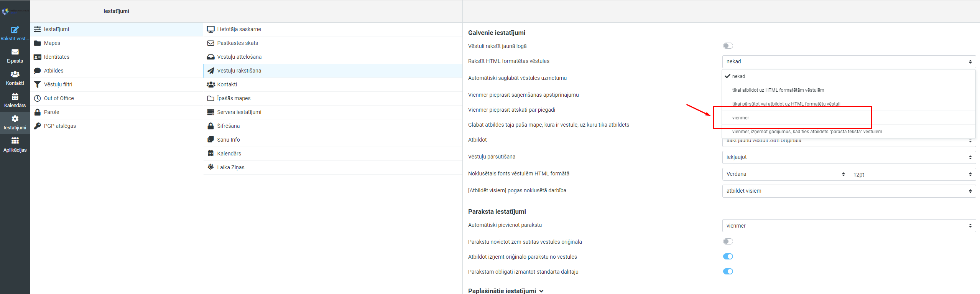This screenshot has height=294, width=980.
Task: Disable Atbildot izņemt oriģinālo parakstu toggle
Action: [x=728, y=257]
